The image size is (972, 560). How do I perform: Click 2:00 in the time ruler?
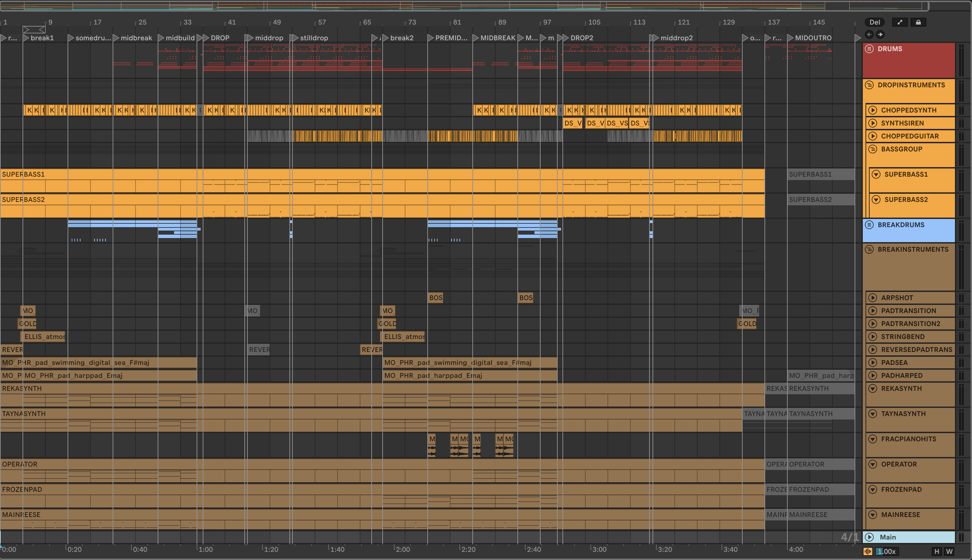point(403,550)
